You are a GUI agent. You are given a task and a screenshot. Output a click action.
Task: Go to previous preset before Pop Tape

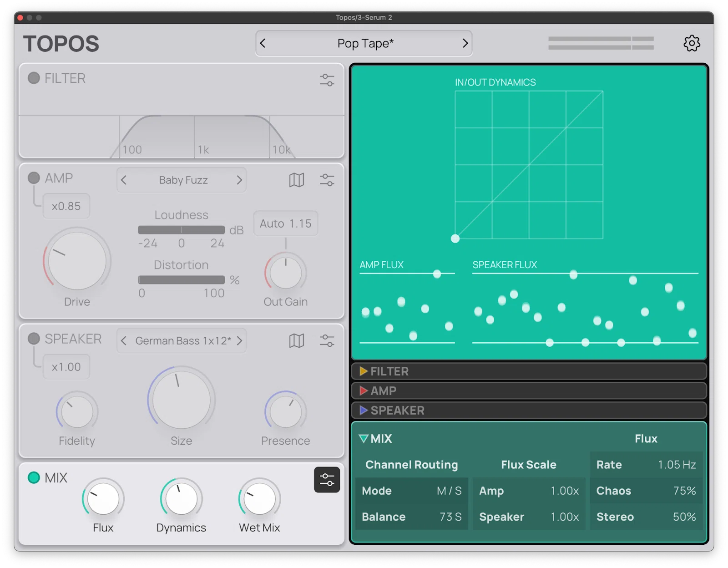tap(263, 43)
